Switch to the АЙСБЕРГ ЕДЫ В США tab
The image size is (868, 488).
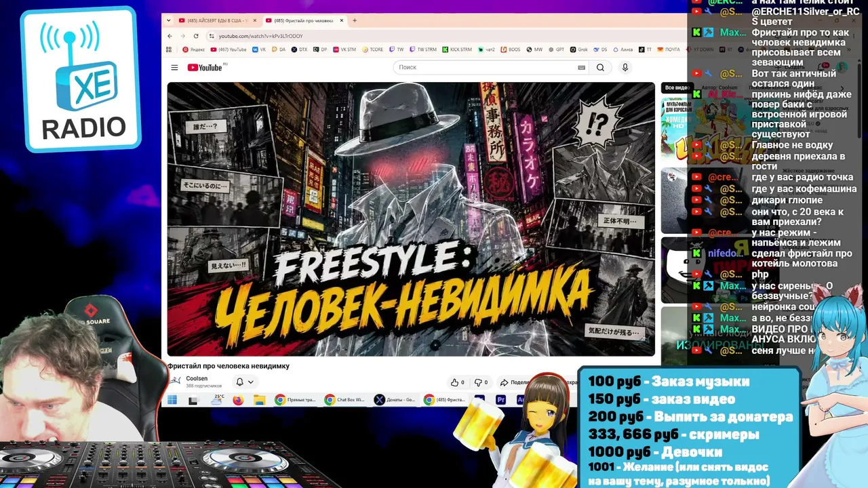pyautogui.click(x=217, y=20)
